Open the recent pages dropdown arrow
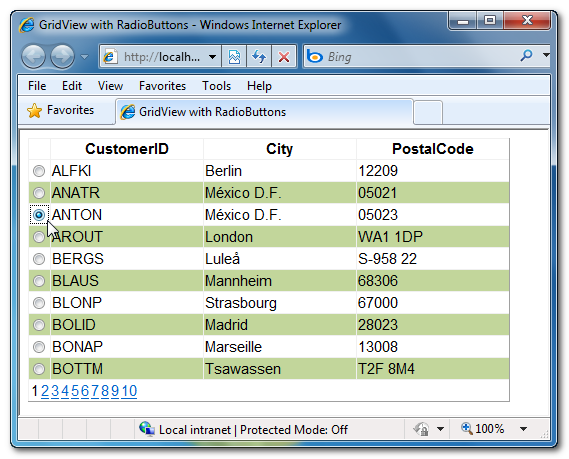 [84, 57]
